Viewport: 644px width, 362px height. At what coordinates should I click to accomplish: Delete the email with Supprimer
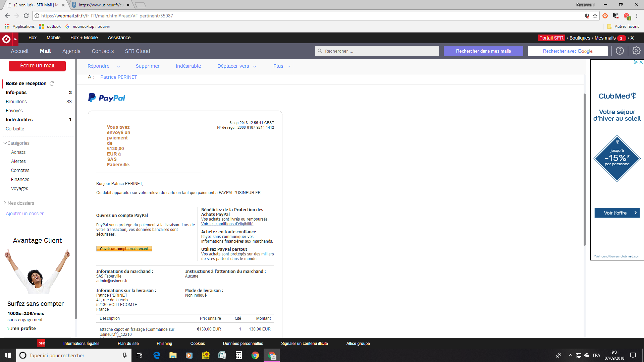tap(148, 66)
